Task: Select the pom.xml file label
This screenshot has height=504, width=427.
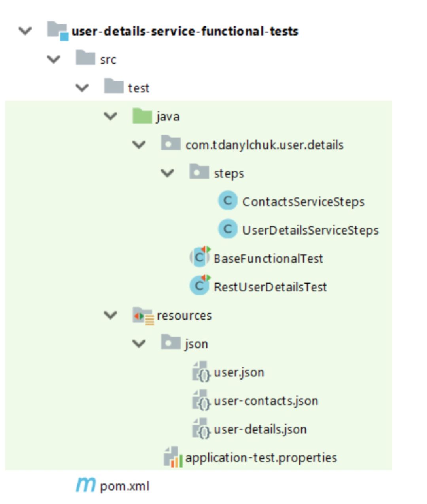Action: click(125, 486)
